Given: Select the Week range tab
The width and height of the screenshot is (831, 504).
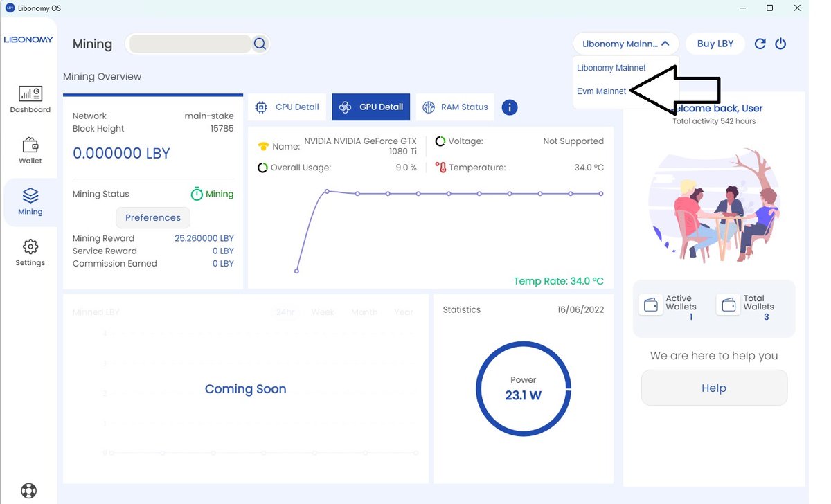Looking at the screenshot, I should [x=323, y=312].
